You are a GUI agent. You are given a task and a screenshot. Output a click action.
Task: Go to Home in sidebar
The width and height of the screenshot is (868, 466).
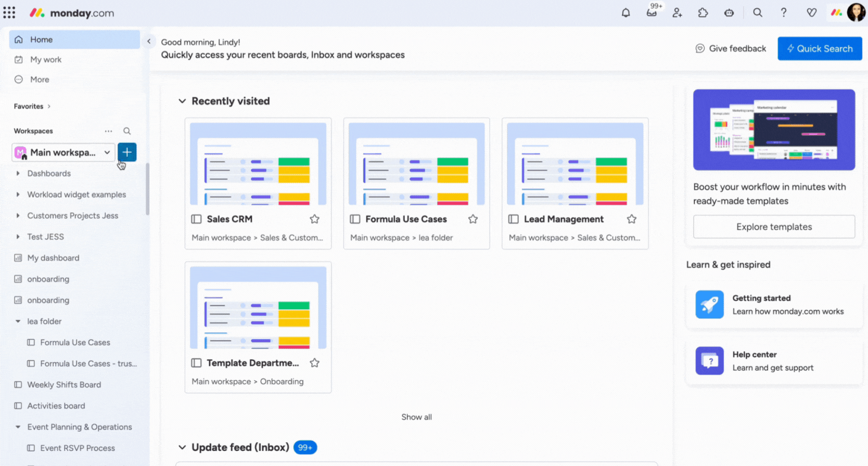tap(74, 40)
